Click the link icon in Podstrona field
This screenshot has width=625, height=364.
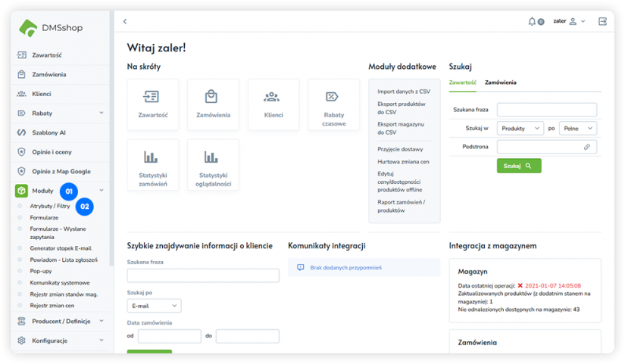pos(586,147)
